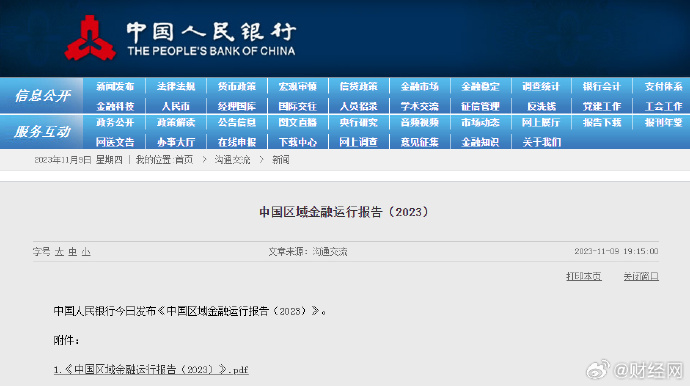Open 人民币 navigation item
This screenshot has height=386, width=690.
pos(176,107)
